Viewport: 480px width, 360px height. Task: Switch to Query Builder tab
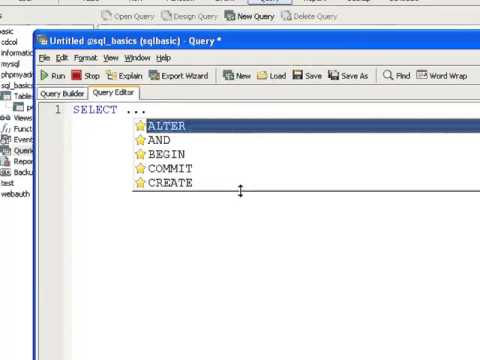[x=62, y=94]
